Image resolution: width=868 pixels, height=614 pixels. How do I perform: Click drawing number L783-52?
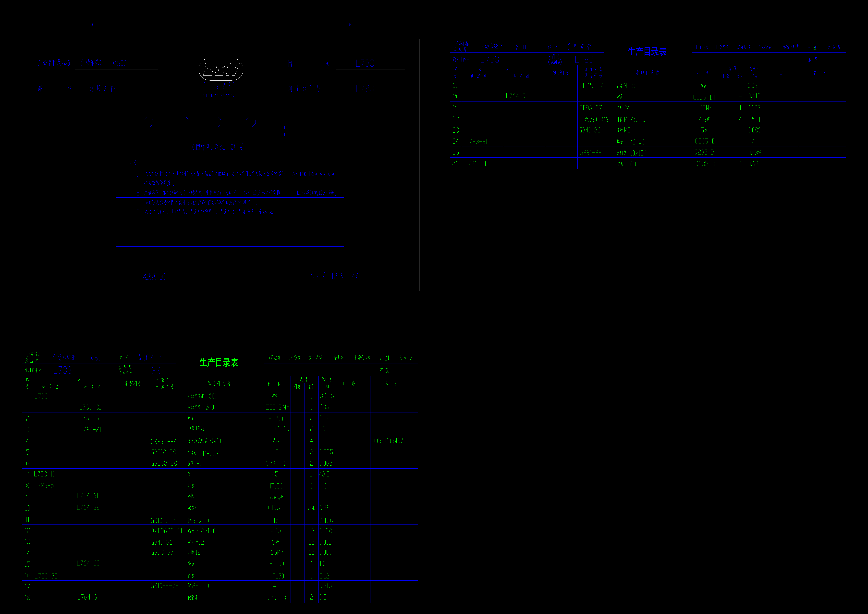pos(46,576)
